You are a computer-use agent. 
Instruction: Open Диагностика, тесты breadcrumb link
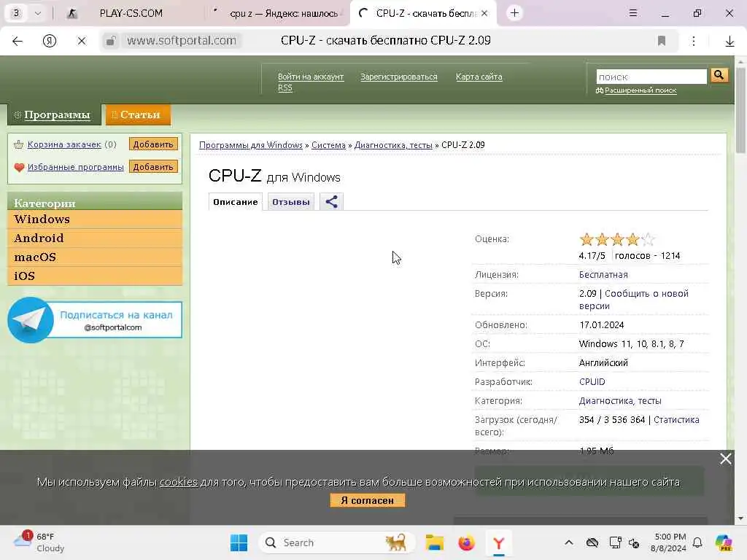pyautogui.click(x=393, y=145)
